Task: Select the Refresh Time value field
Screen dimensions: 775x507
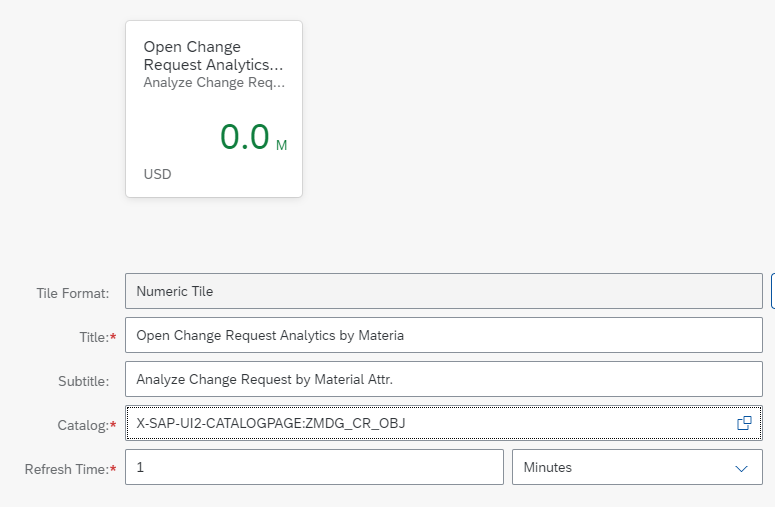Action: click(x=314, y=467)
